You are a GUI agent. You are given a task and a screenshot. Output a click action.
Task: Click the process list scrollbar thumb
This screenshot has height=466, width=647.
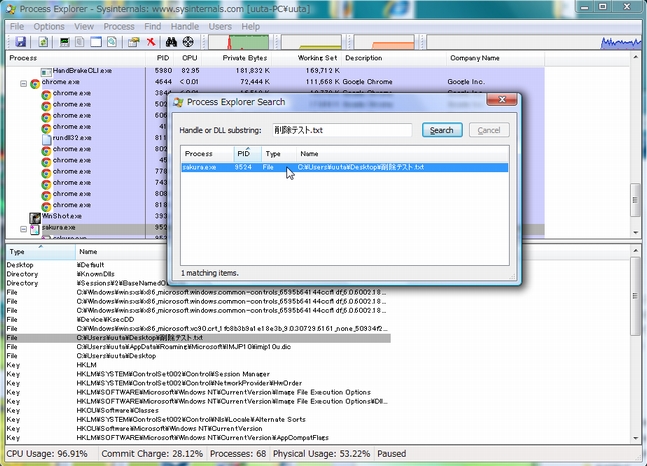click(635, 200)
